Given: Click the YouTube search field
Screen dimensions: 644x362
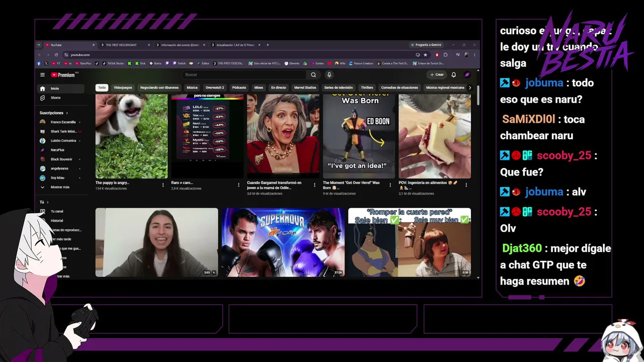Looking at the screenshot, I should coord(244,75).
